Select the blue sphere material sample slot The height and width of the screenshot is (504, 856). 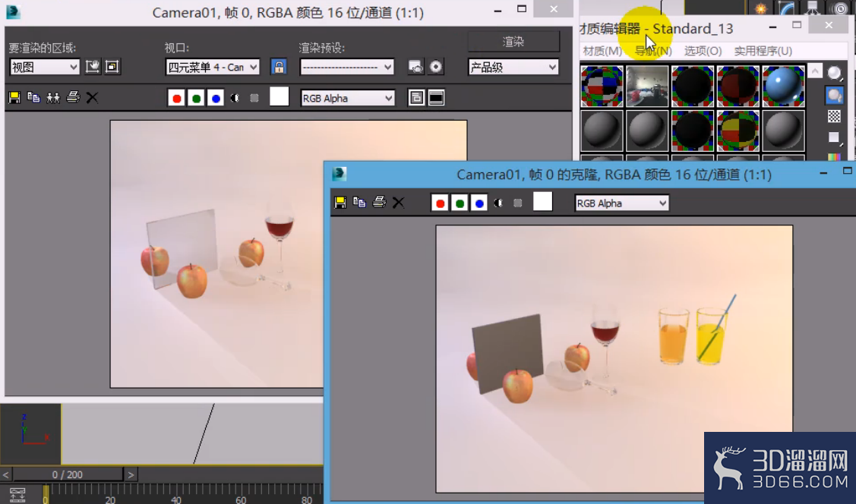point(783,87)
